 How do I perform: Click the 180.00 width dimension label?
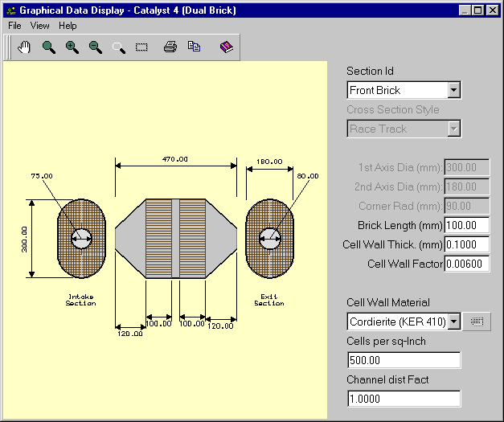269,162
